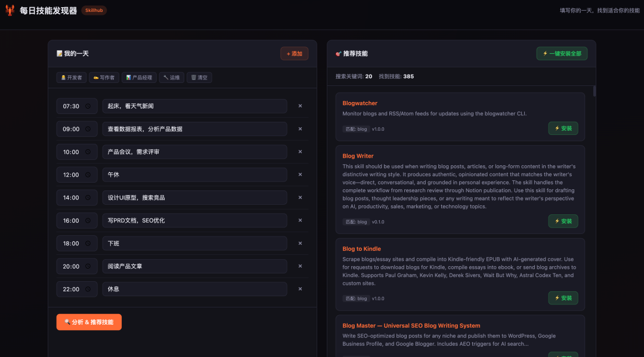Choose the 产品经理 preset chip
Screen dimensions: 644x357
tap(138, 78)
